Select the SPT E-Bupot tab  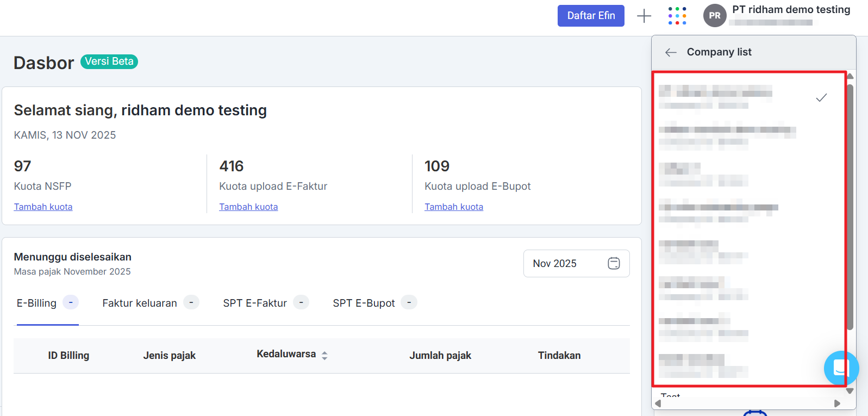tap(364, 303)
